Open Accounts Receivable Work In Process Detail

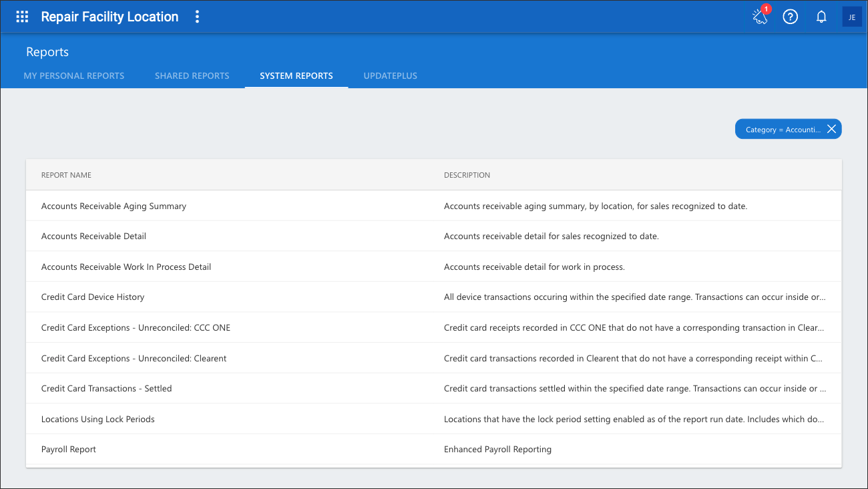click(x=434, y=267)
